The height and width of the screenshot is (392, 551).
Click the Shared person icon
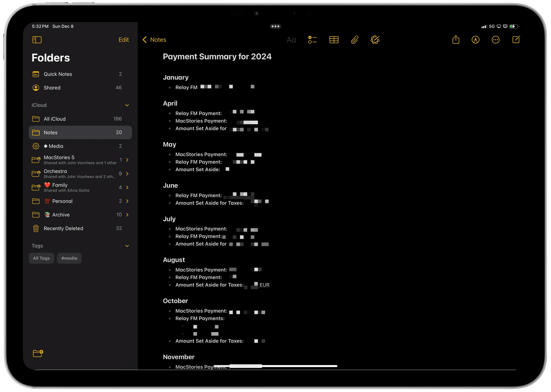click(x=36, y=88)
